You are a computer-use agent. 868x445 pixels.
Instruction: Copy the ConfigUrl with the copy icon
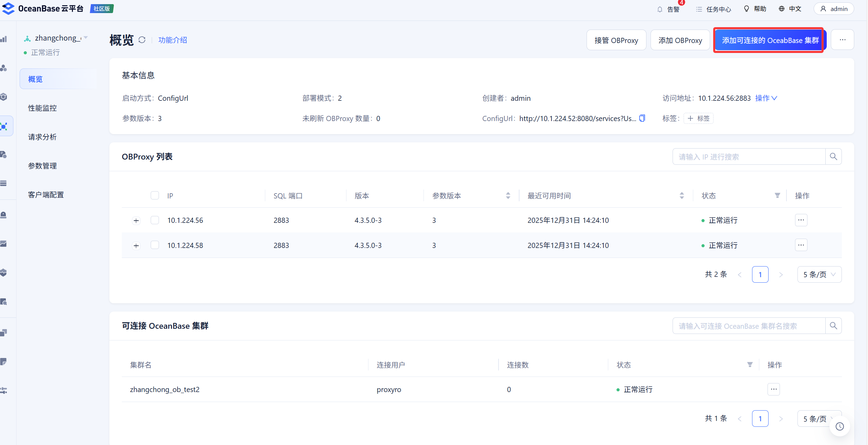click(x=642, y=118)
